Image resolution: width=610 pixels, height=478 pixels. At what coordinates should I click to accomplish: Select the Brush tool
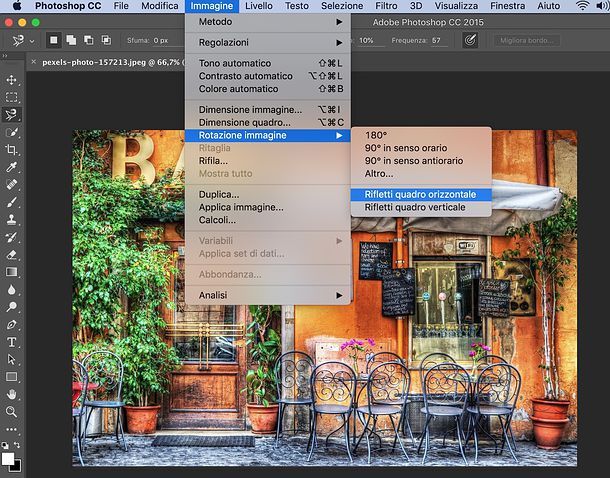pyautogui.click(x=11, y=202)
